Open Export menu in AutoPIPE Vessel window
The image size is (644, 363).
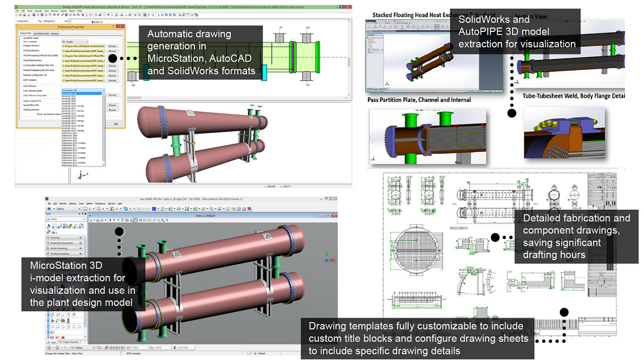(72, 11)
